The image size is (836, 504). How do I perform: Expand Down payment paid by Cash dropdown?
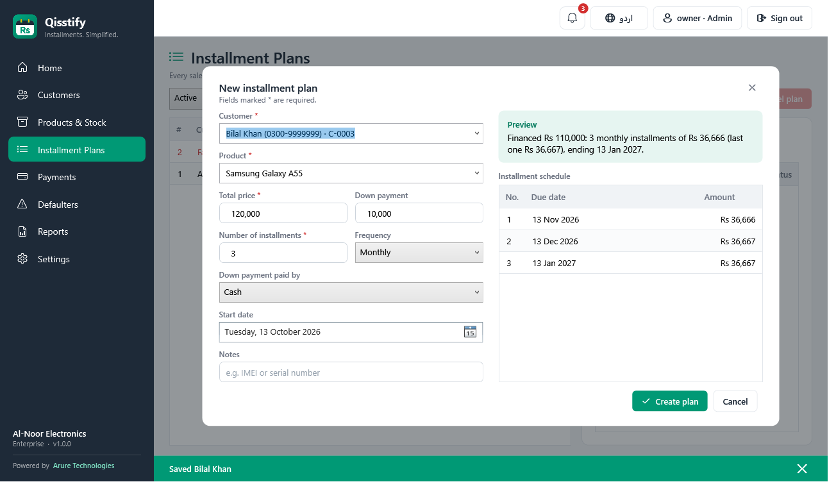[x=351, y=292]
